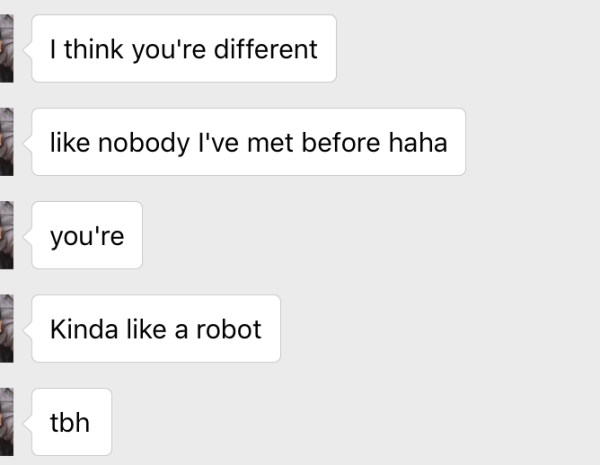Screen dimensions: 600x465
Task: Select the "like nobody I've met before haha" message
Action: point(249,142)
